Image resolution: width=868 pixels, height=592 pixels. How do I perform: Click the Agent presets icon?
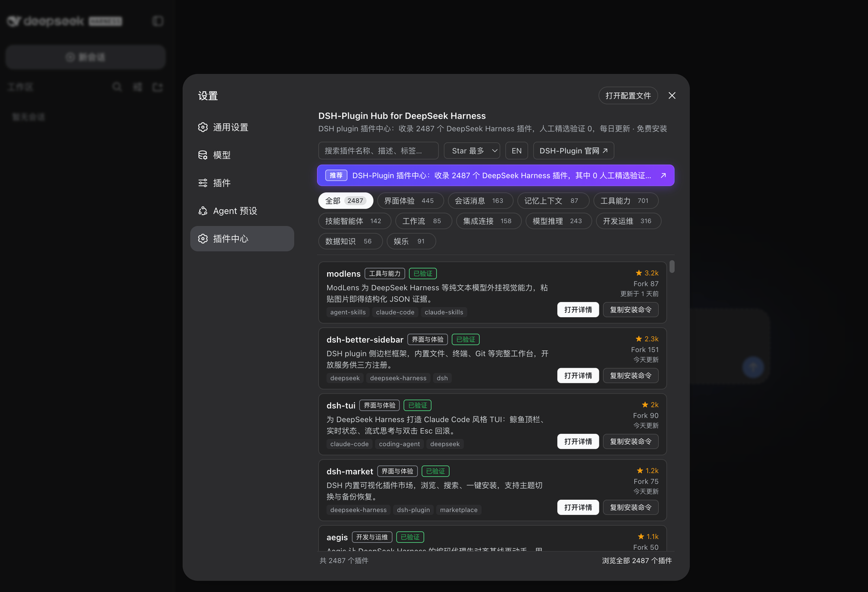coord(203,211)
